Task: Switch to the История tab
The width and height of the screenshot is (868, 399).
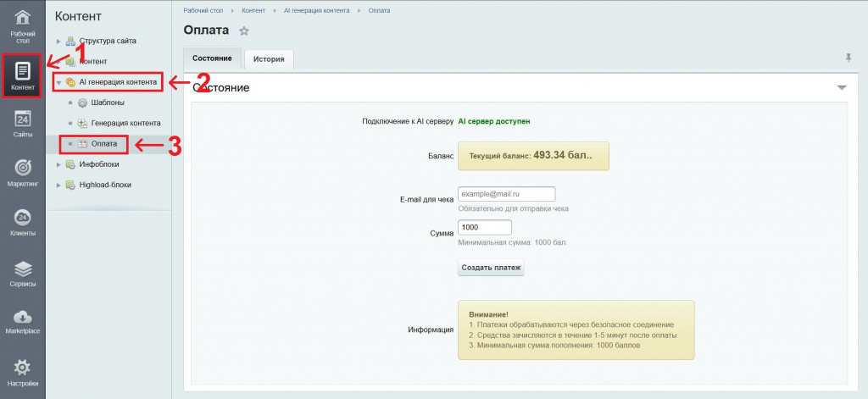Action: coord(269,59)
